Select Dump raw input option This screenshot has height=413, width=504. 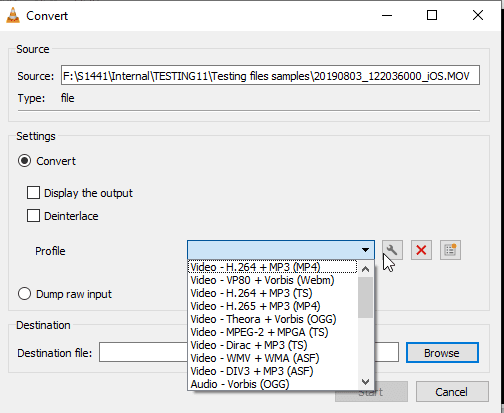click(x=25, y=294)
